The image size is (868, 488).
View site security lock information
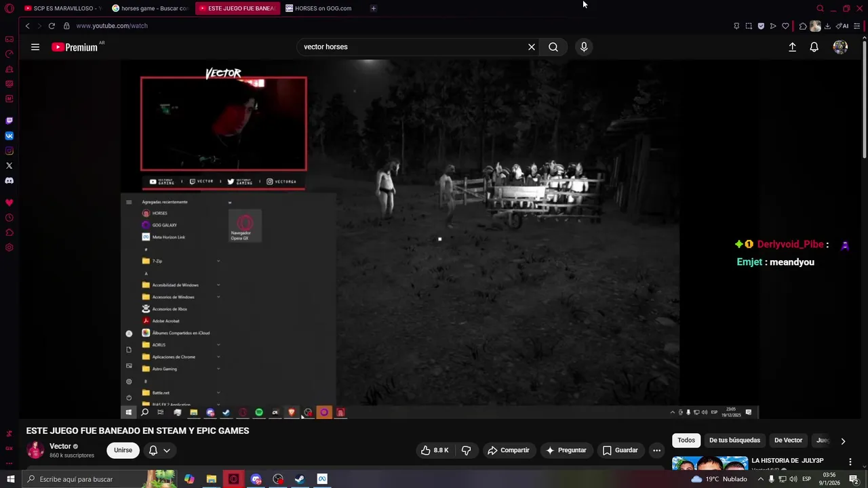tap(66, 26)
